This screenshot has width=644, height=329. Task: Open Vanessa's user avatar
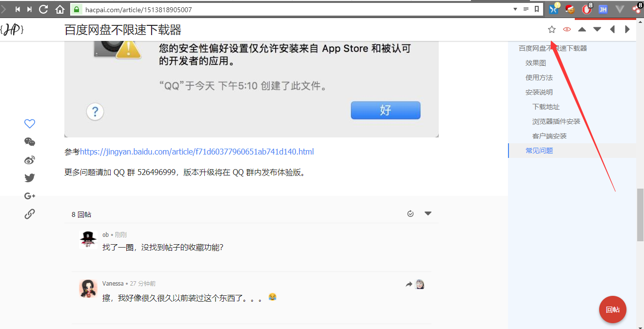[88, 289]
